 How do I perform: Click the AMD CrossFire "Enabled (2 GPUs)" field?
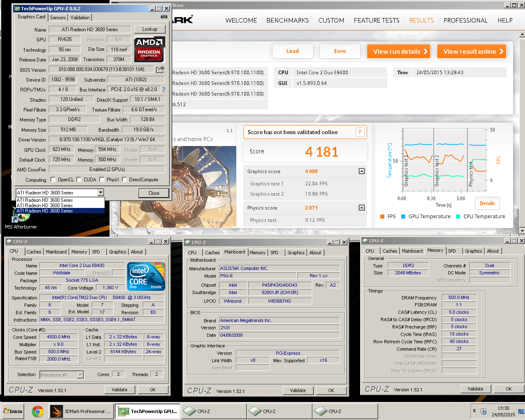point(107,169)
